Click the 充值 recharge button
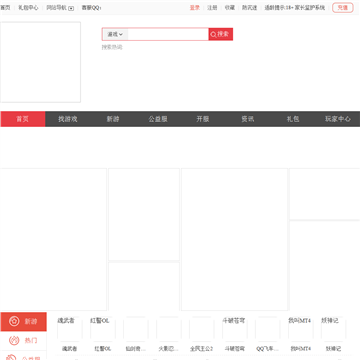 343,8
